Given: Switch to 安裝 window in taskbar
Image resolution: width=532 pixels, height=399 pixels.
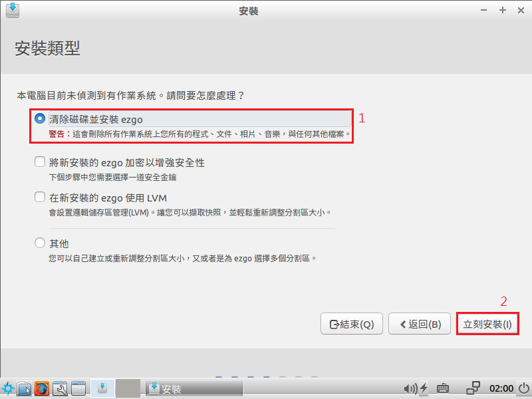Looking at the screenshot, I should click(194, 388).
